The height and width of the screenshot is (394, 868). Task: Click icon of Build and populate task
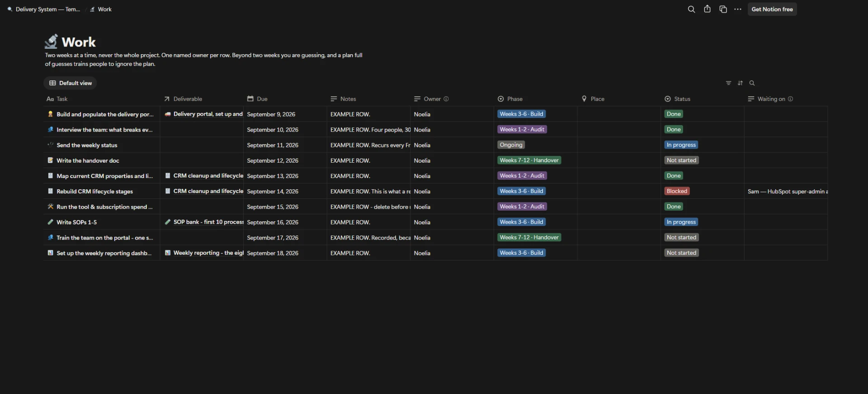[51, 114]
